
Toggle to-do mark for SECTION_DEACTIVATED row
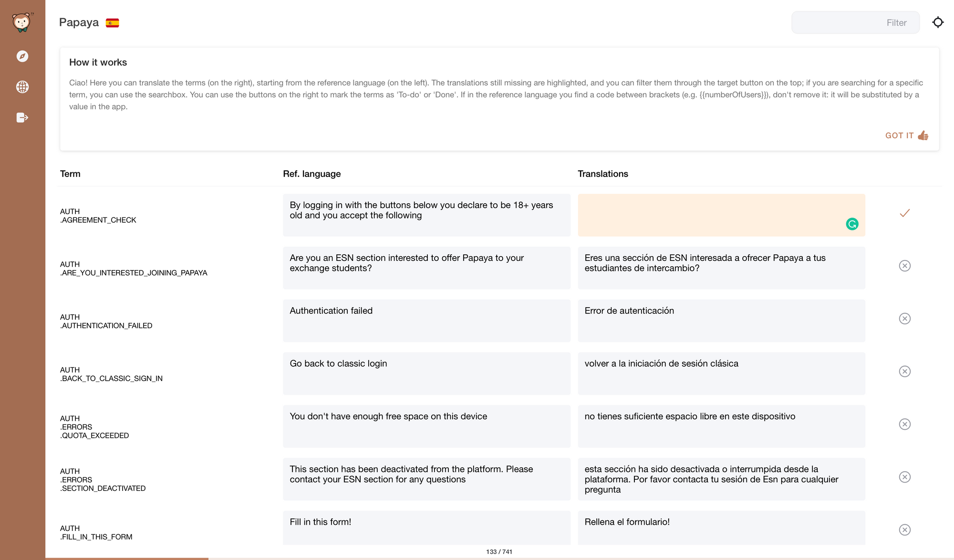pyautogui.click(x=904, y=477)
